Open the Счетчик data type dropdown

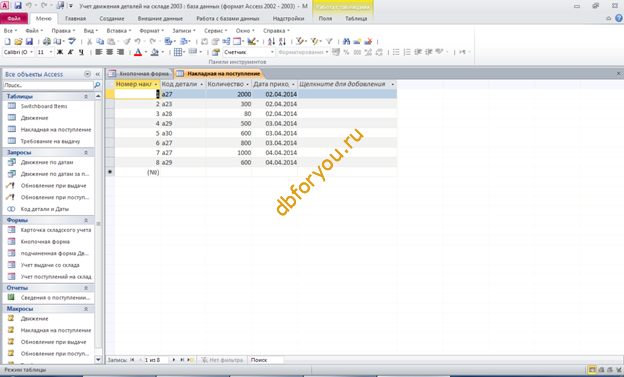point(272,52)
